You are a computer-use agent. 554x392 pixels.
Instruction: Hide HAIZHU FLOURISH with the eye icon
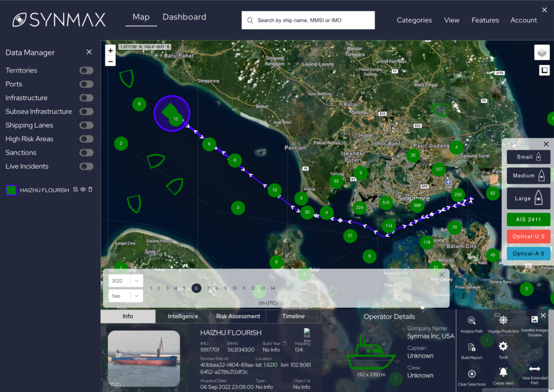pyautogui.click(x=83, y=190)
